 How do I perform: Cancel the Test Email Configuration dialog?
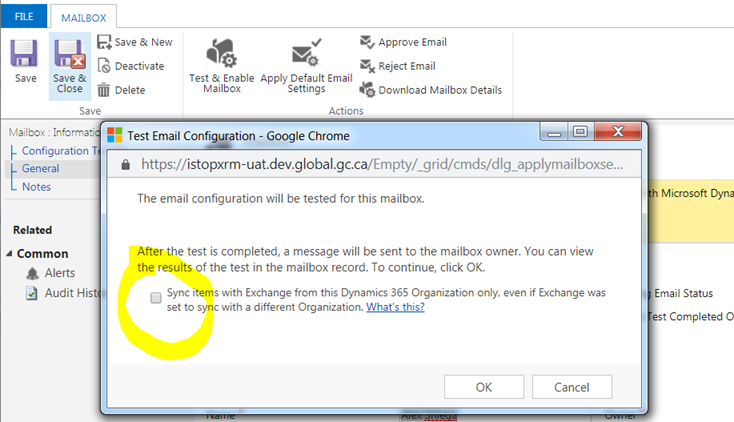click(x=572, y=387)
